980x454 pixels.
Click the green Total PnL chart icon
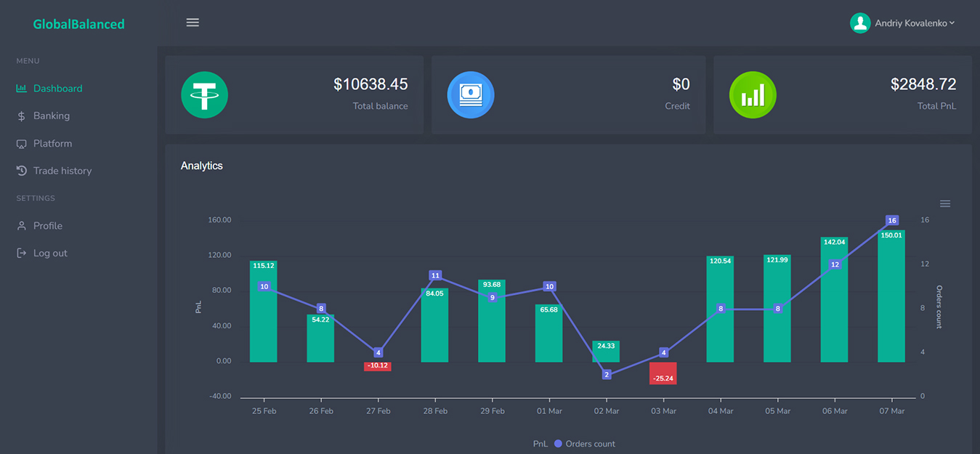point(753,95)
